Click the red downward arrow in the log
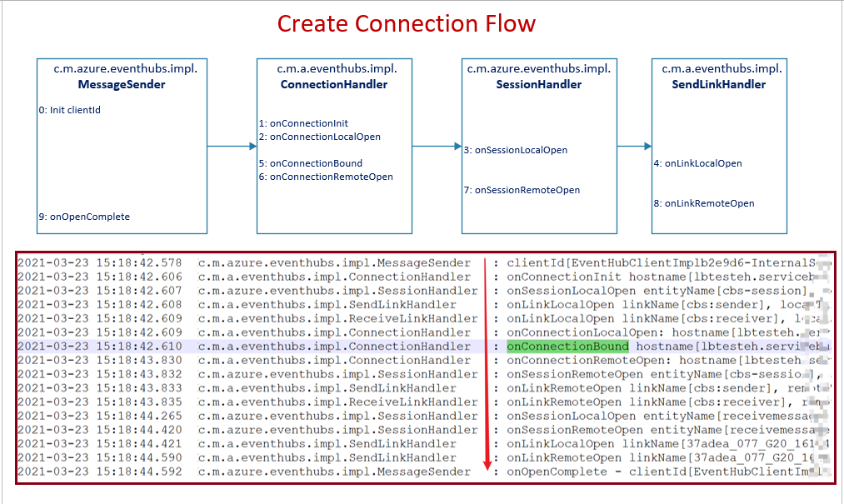The image size is (844, 504). click(486, 367)
